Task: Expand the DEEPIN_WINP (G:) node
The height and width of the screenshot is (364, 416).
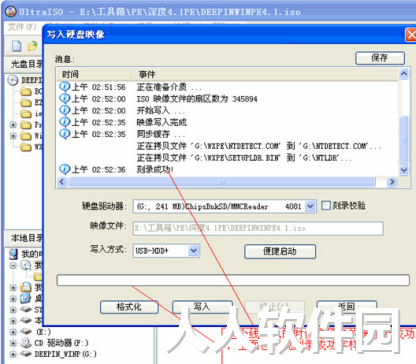Action: (x=13, y=354)
